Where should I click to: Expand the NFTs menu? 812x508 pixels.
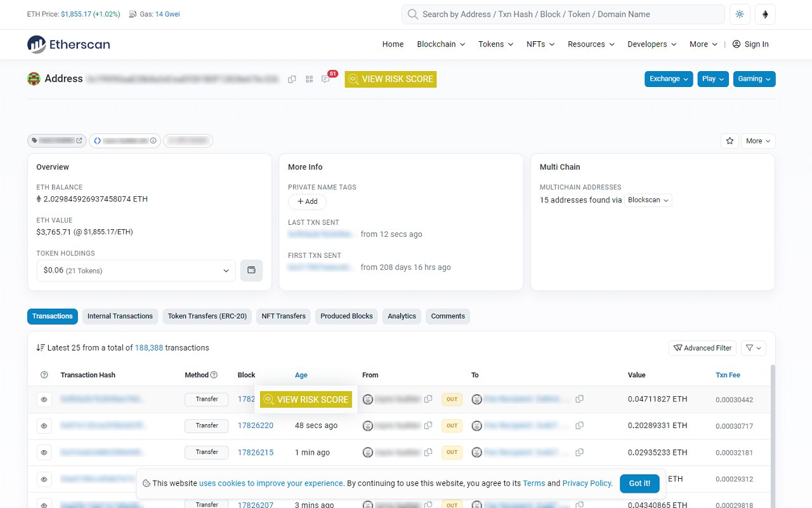coord(540,44)
